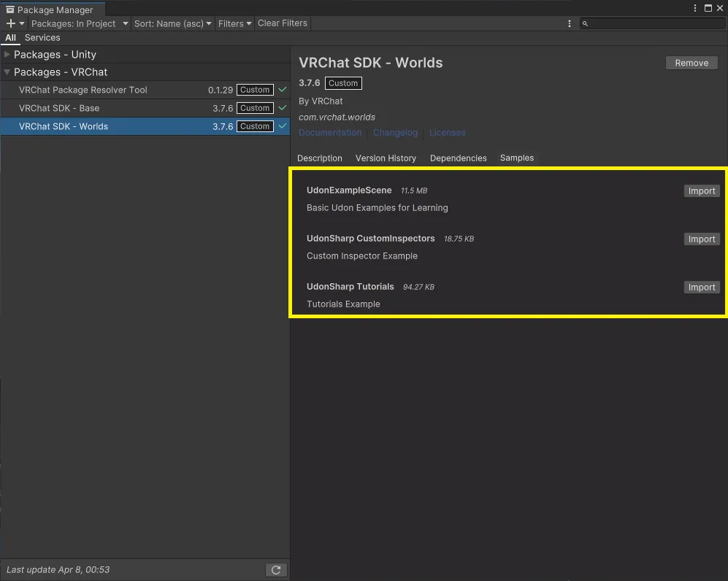This screenshot has width=728, height=581.
Task: Click the Custom Inspector Example description
Action: click(x=361, y=256)
